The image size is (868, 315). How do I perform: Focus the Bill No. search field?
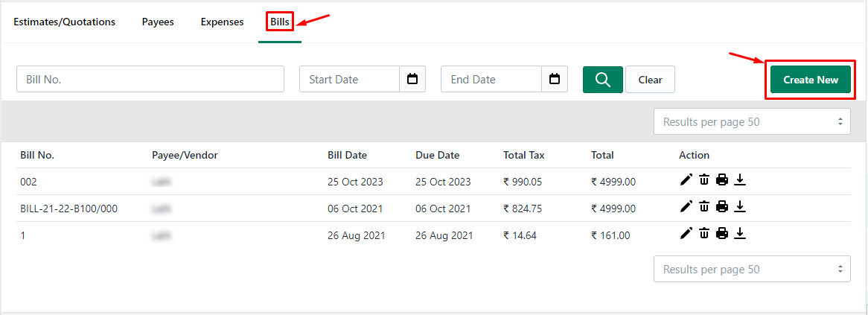(x=150, y=79)
